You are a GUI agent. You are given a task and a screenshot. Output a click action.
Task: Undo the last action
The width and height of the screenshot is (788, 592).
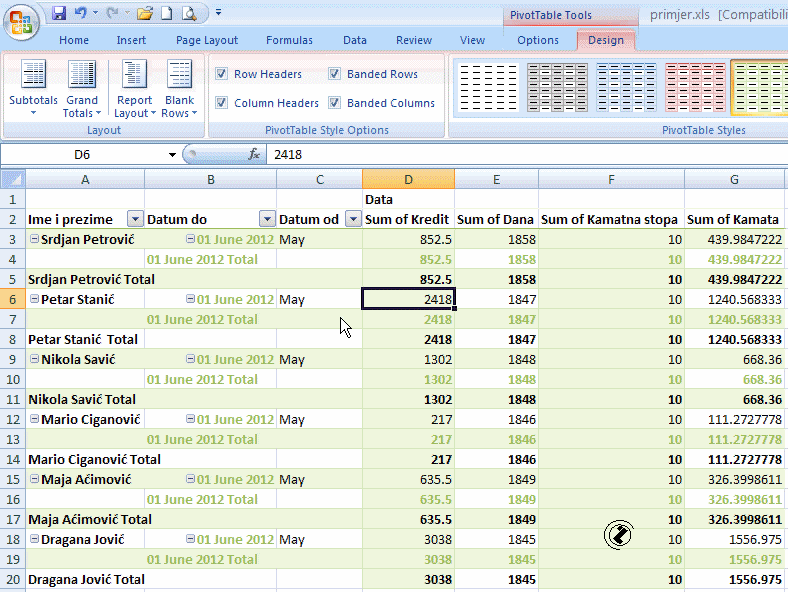coord(81,14)
